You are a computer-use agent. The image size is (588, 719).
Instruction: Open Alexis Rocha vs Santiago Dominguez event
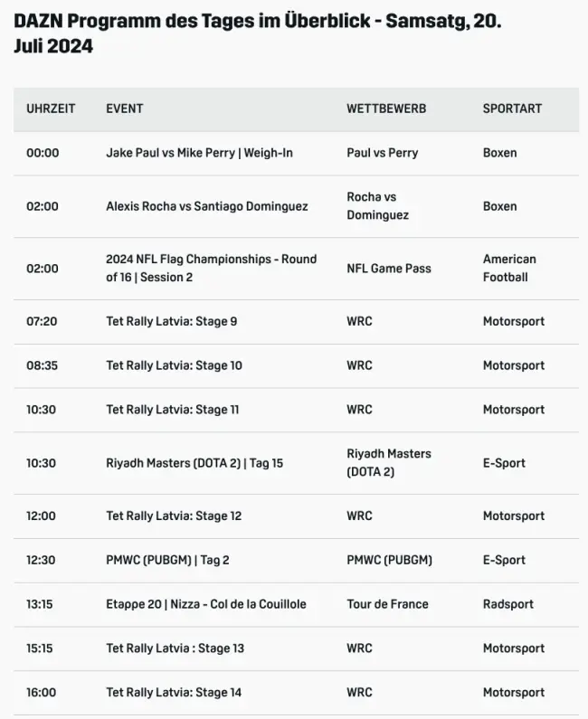point(206,206)
